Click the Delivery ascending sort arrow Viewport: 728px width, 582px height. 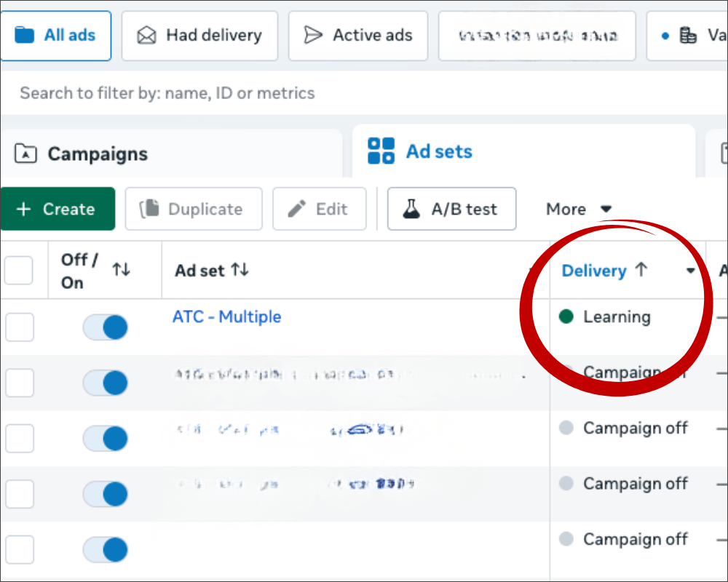pyautogui.click(x=641, y=269)
